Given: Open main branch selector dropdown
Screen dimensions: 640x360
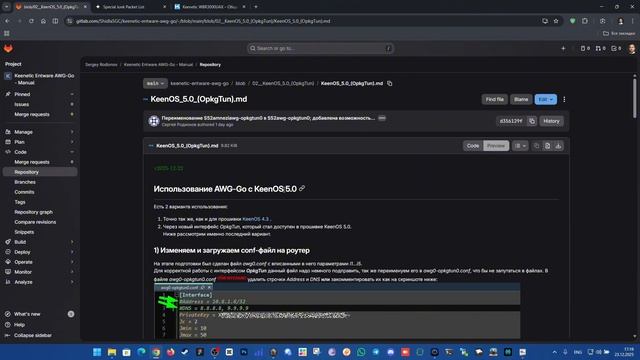Looking at the screenshot, I should pyautogui.click(x=155, y=83).
